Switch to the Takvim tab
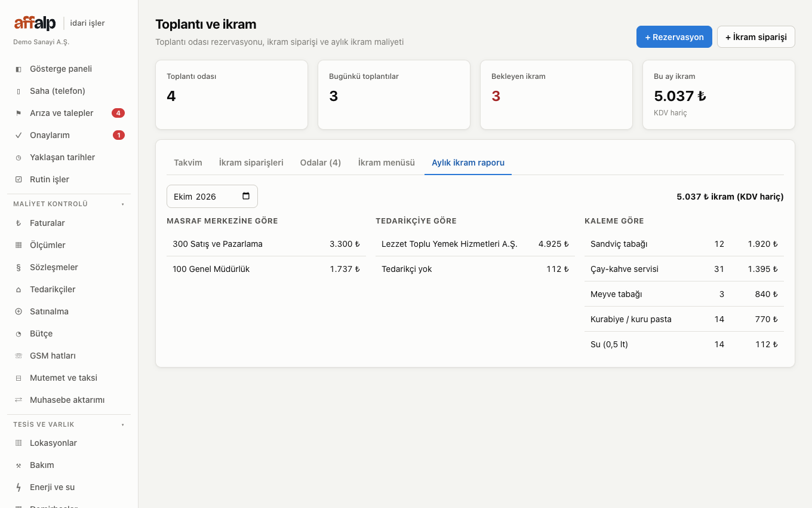 click(188, 163)
